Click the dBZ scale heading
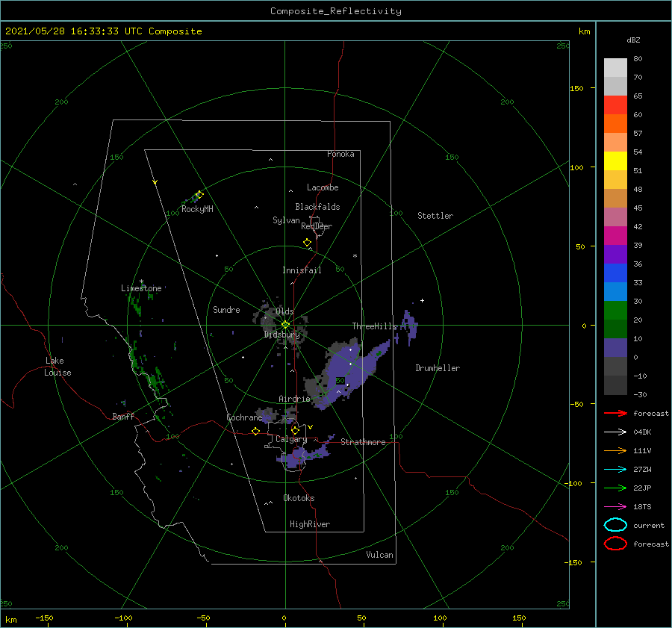672x628 pixels. (633, 40)
